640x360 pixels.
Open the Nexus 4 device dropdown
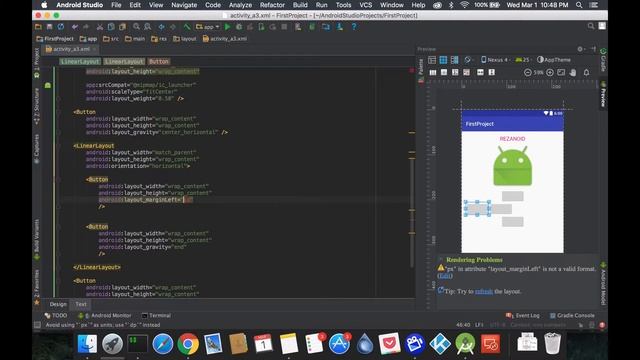point(496,60)
